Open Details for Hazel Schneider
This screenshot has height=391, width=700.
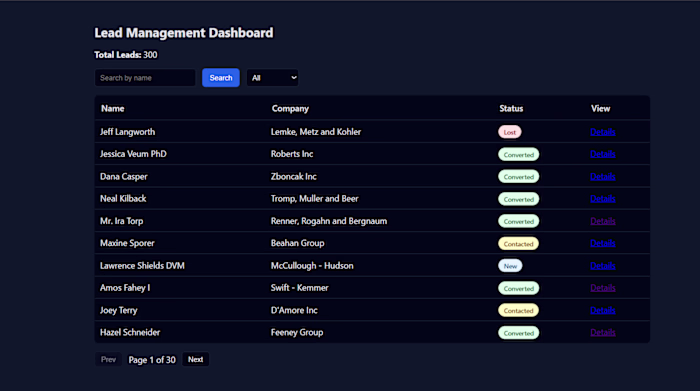tap(603, 333)
